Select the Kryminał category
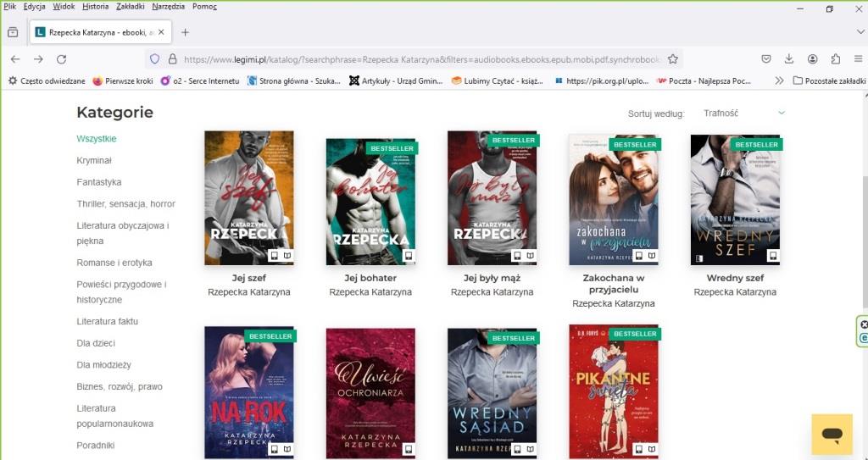This screenshot has height=460, width=868. (x=94, y=160)
